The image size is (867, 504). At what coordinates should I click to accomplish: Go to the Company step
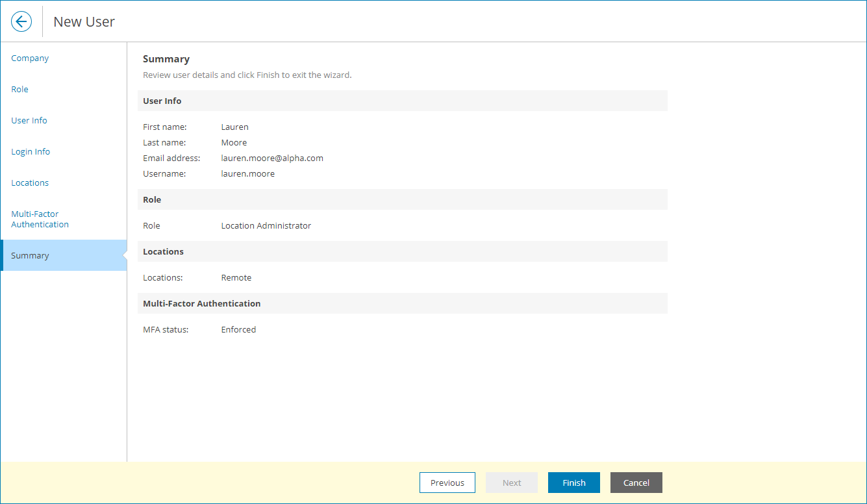click(x=30, y=58)
